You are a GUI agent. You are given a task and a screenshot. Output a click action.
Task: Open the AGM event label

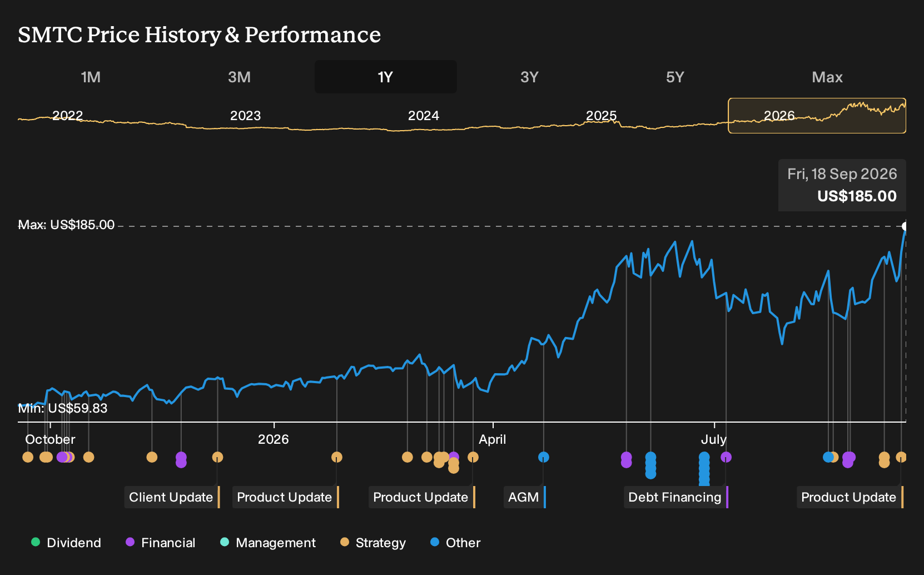click(524, 497)
